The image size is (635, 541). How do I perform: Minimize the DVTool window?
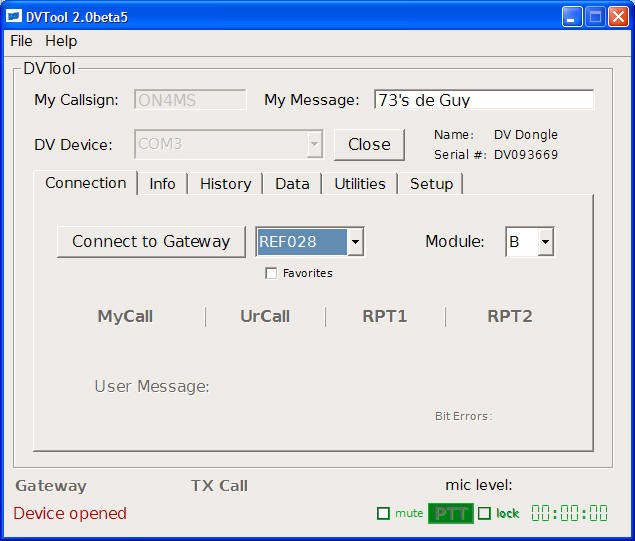tap(572, 17)
